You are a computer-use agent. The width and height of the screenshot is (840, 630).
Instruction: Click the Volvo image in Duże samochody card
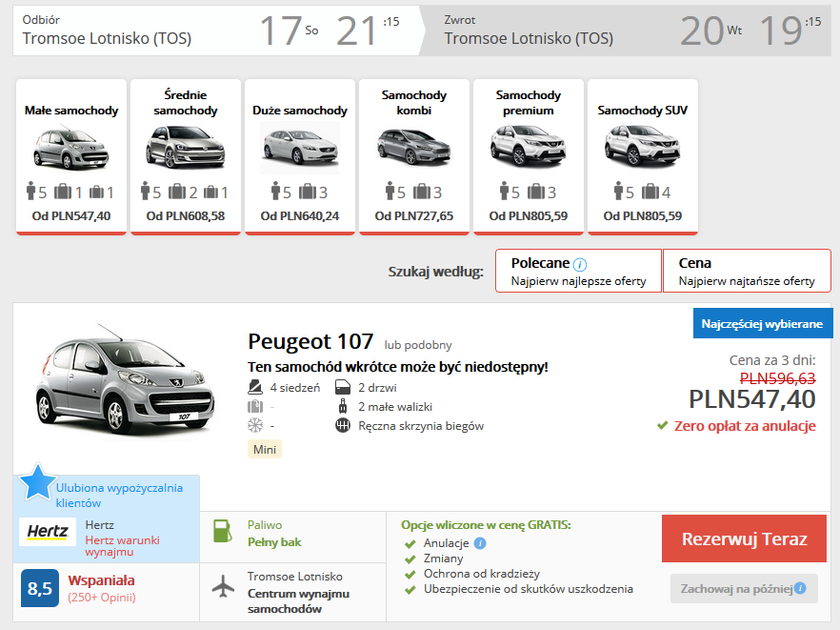(x=300, y=148)
